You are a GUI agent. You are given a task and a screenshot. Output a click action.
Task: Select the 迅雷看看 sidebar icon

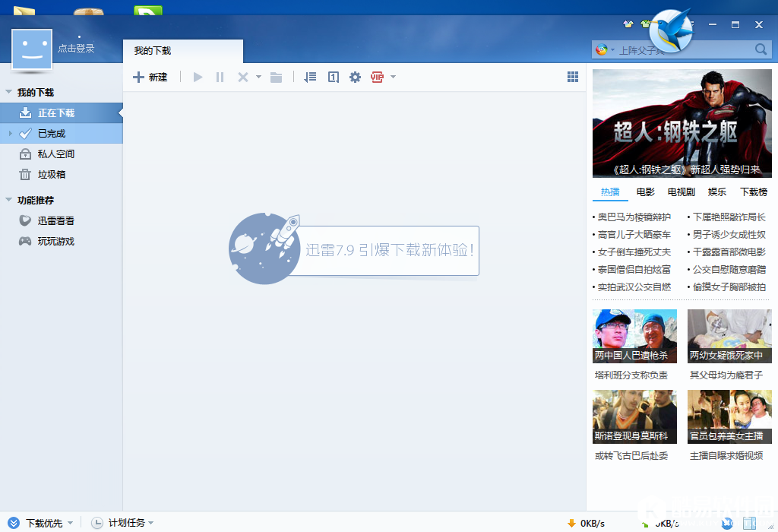[24, 220]
